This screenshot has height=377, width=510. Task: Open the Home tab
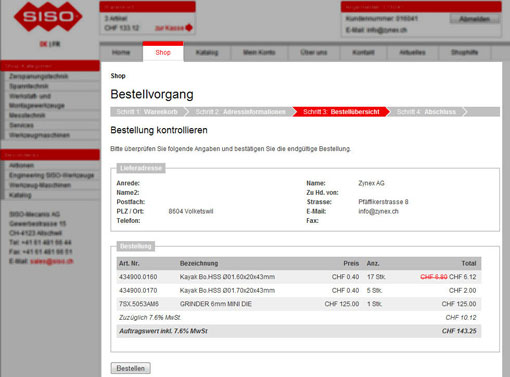121,52
